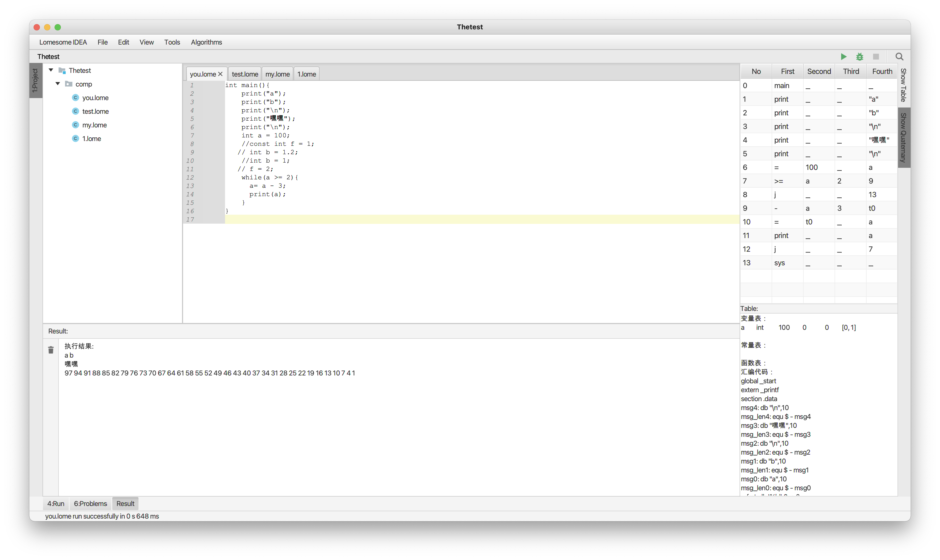Open the 6:Problems bottom tab
Viewport: 940px width, 560px height.
tap(90, 503)
